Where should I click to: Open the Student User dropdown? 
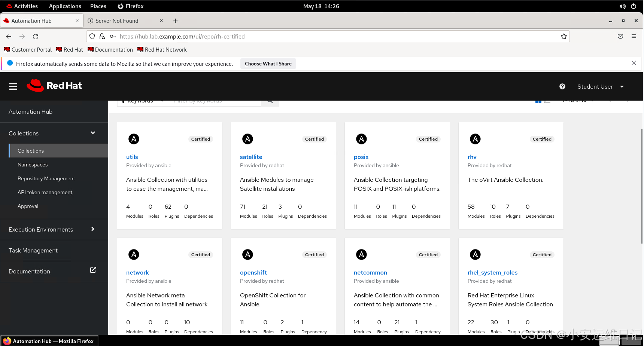point(601,86)
